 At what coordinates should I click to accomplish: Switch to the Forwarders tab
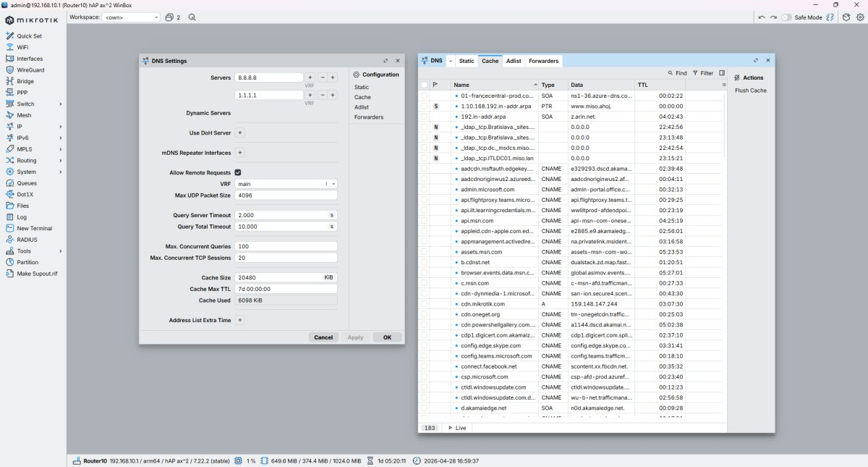click(543, 61)
